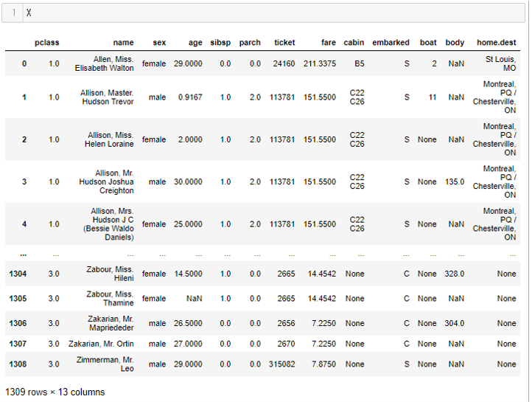
Task: Click the fare value 211.3375
Action: (x=318, y=63)
